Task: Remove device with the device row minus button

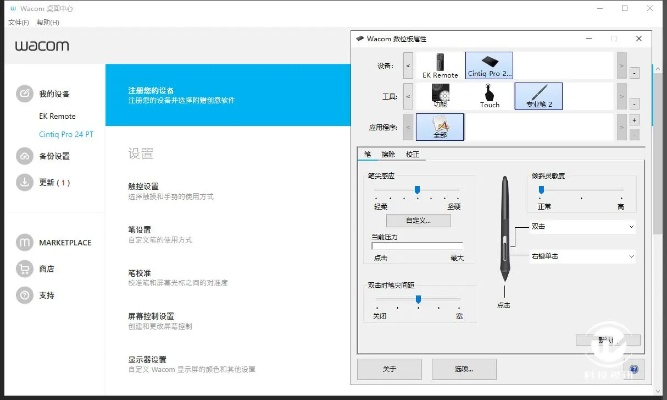Action: 634,73
